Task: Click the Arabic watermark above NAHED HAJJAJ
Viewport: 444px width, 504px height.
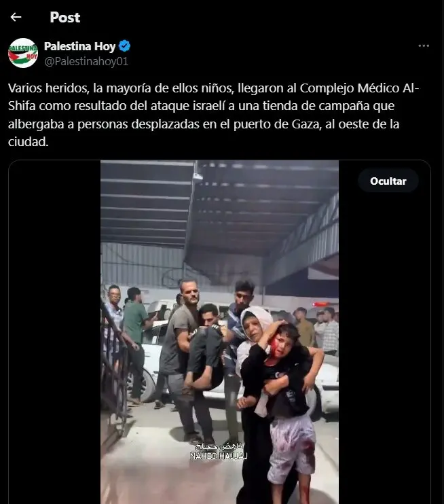Action: [219, 446]
